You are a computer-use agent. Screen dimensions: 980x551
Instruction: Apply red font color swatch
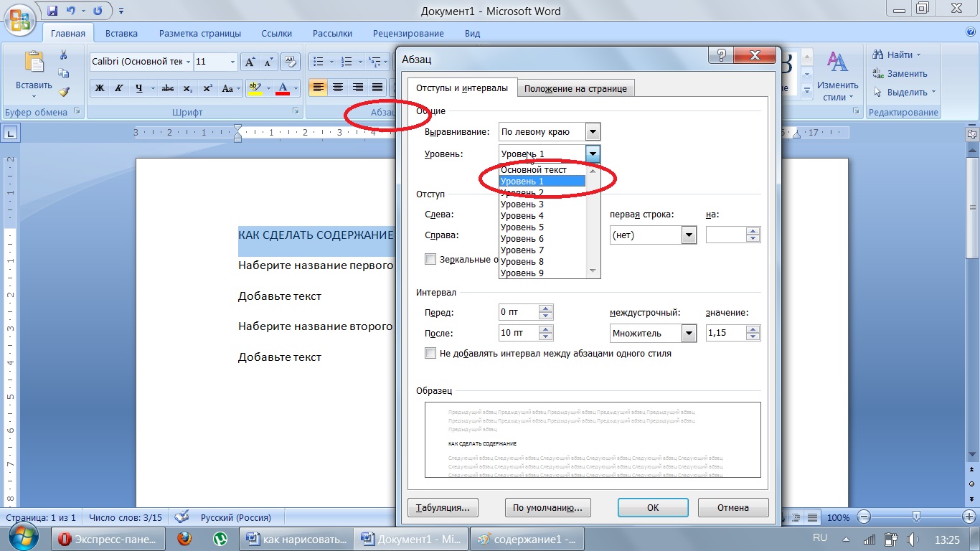pyautogui.click(x=282, y=88)
